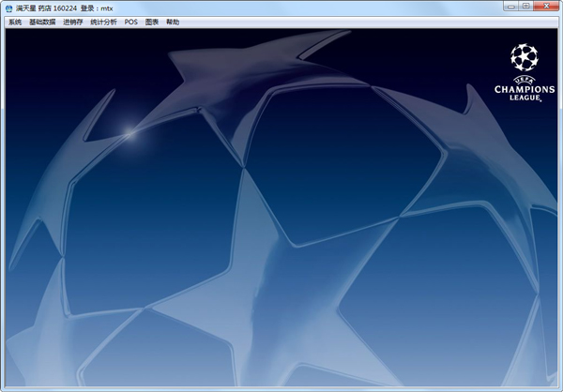The width and height of the screenshot is (563, 392).
Task: Click the app icon in title bar
Action: pyautogui.click(x=9, y=8)
